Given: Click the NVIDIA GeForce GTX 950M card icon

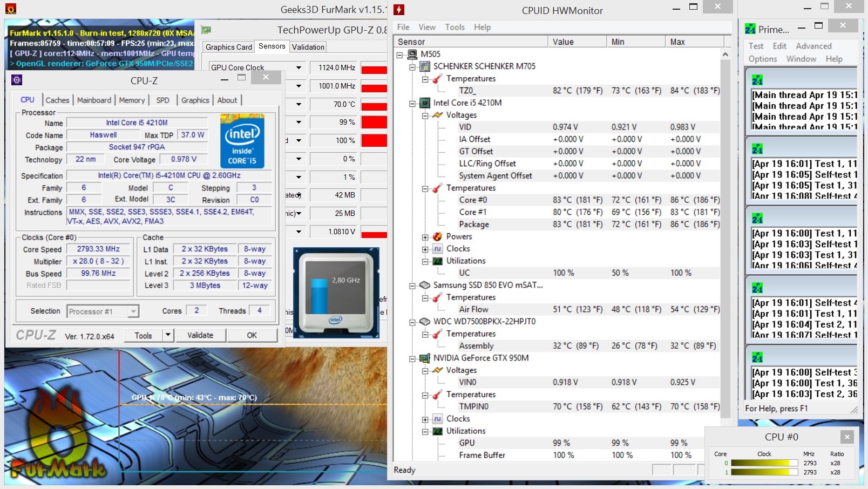Looking at the screenshot, I should 425,358.
